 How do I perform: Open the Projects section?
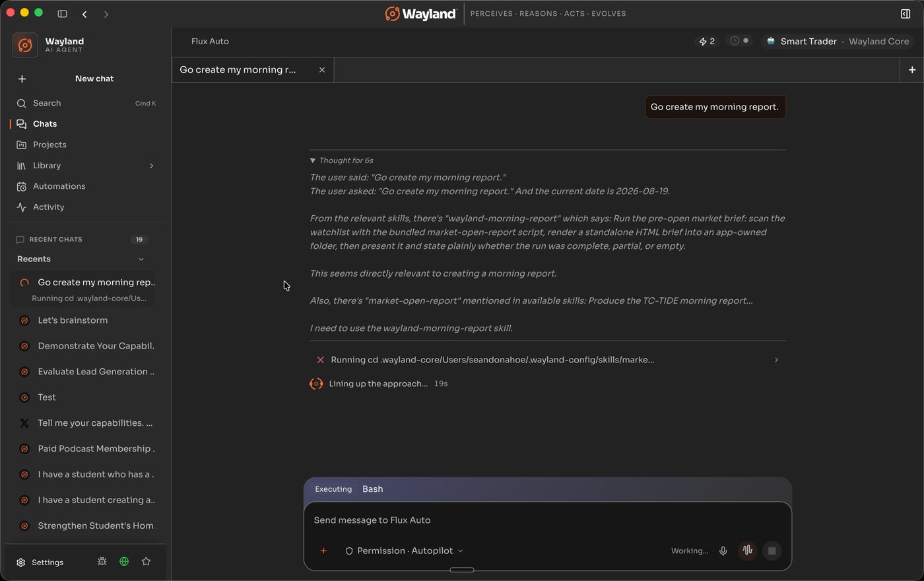click(x=86, y=145)
